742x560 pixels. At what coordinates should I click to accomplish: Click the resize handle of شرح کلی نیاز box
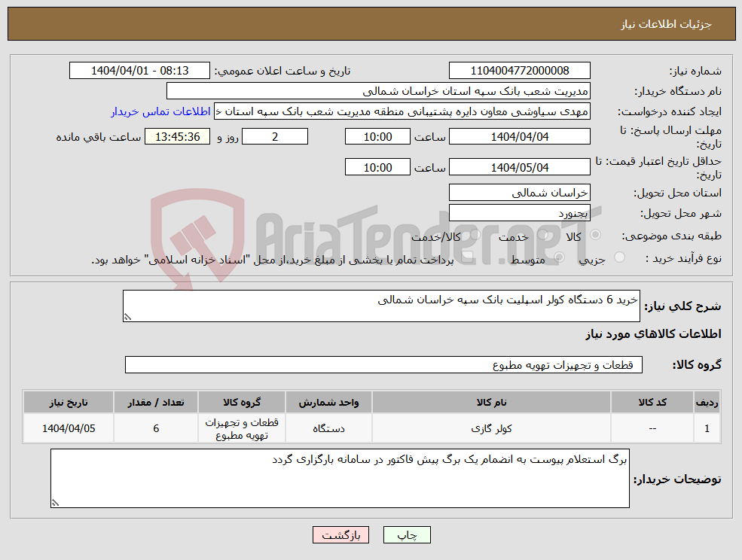pos(127,318)
